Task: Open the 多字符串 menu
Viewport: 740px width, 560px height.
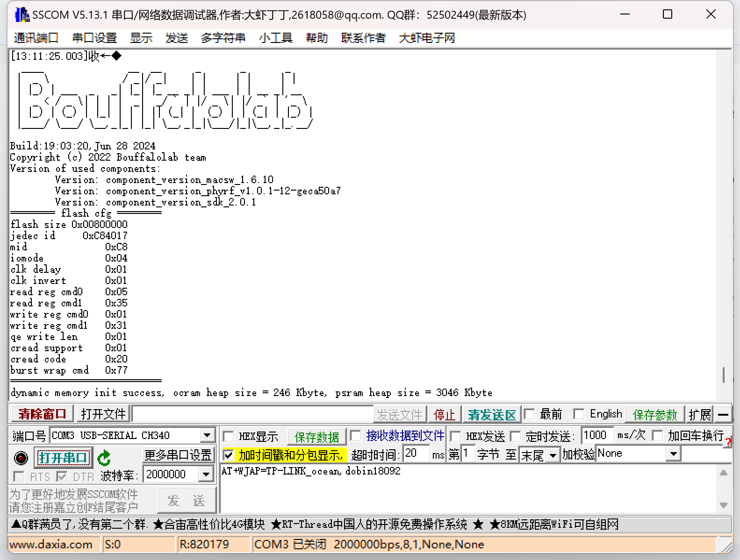Action: pos(223,38)
